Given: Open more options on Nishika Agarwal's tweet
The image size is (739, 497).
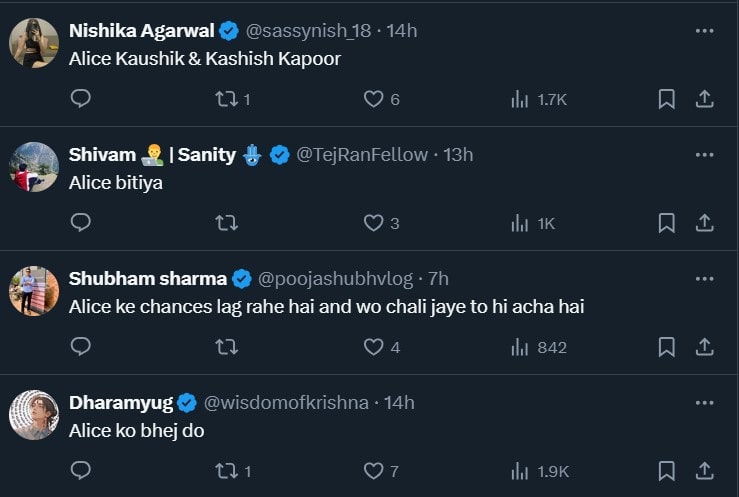Looking at the screenshot, I should coord(704,31).
